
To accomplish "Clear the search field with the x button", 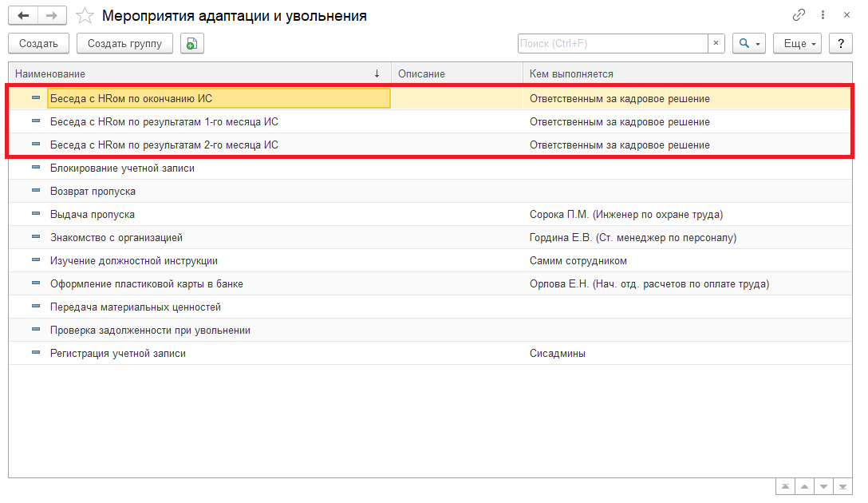I will (716, 44).
